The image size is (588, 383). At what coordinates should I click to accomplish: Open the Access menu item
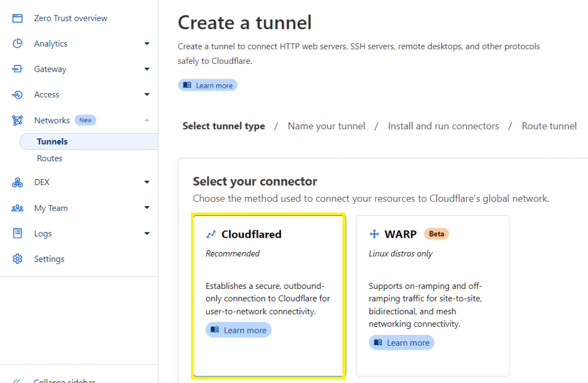tap(47, 95)
